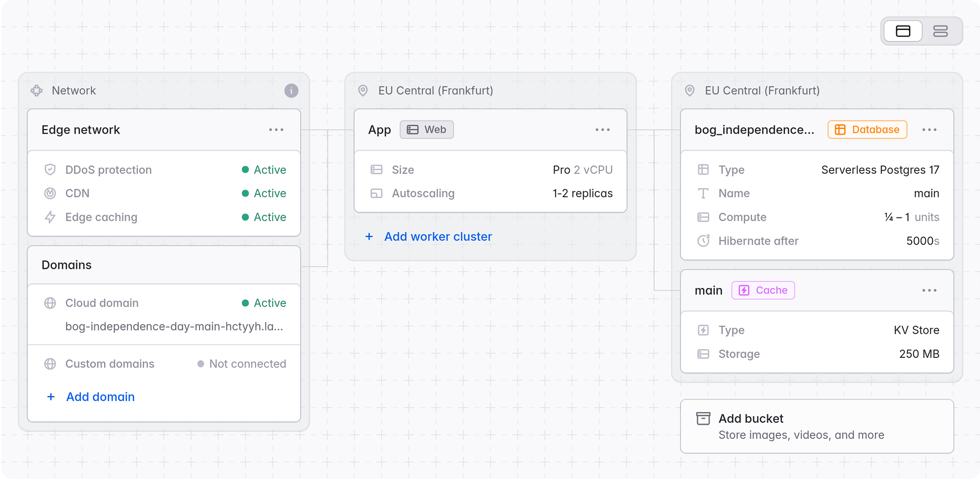Click the Hibernate after clock icon
The width and height of the screenshot is (980, 479).
703,241
